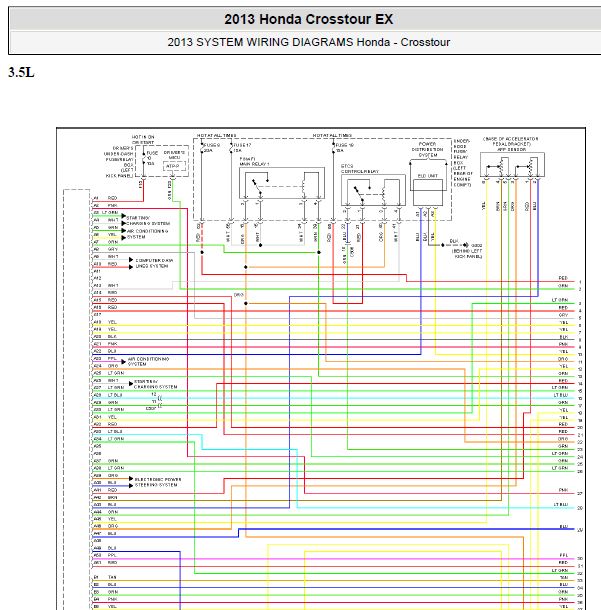Click pin A42 BRN connector row
The width and height of the screenshot is (601, 610).
105,497
